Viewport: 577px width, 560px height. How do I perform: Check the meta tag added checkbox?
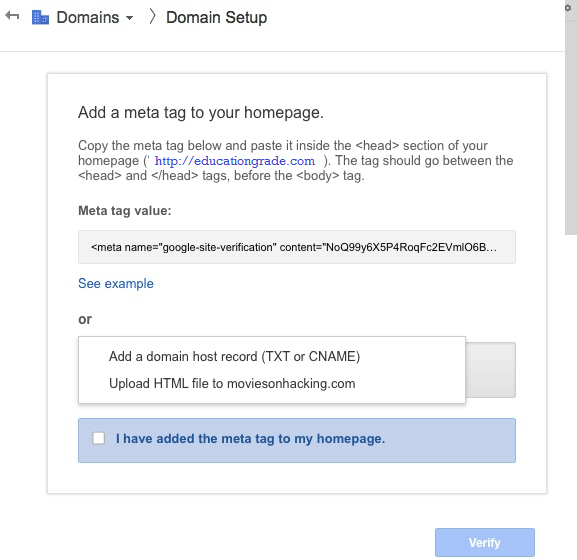coord(99,438)
